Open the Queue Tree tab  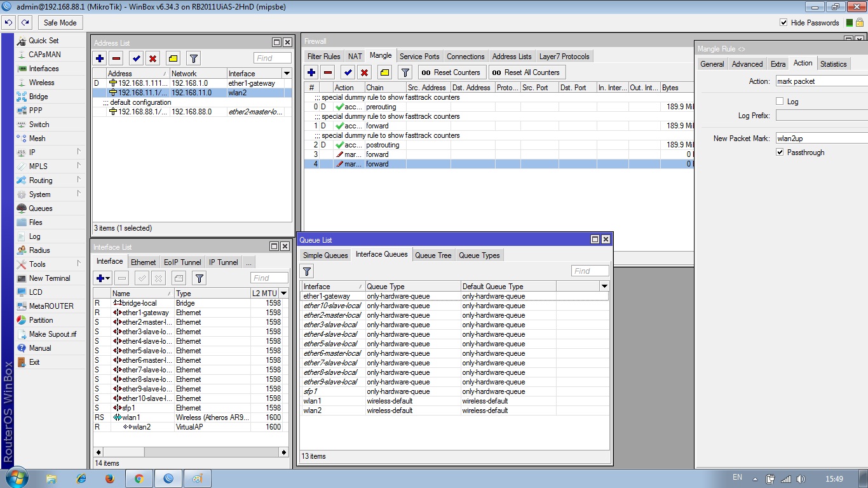coord(433,255)
